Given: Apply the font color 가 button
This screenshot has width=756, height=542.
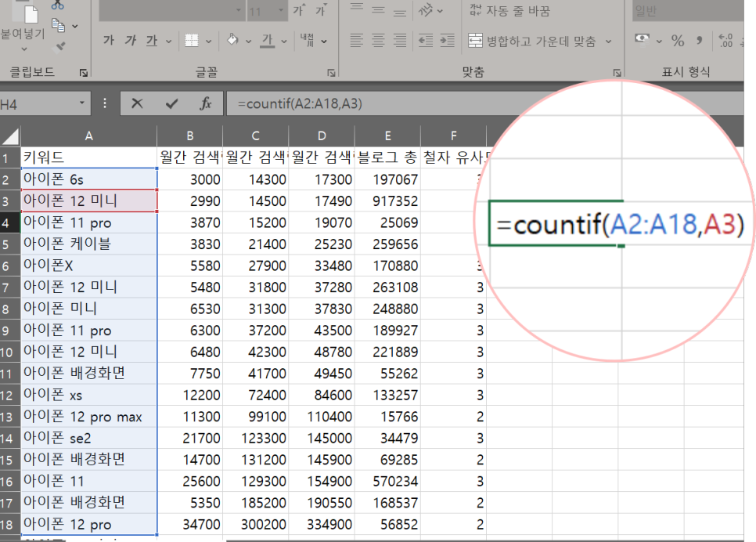Looking at the screenshot, I should 267,41.
